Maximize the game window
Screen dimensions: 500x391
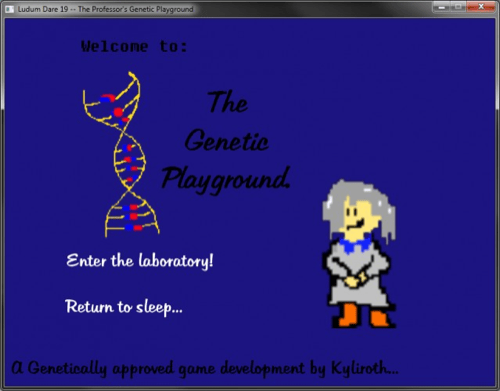coord(459,7)
